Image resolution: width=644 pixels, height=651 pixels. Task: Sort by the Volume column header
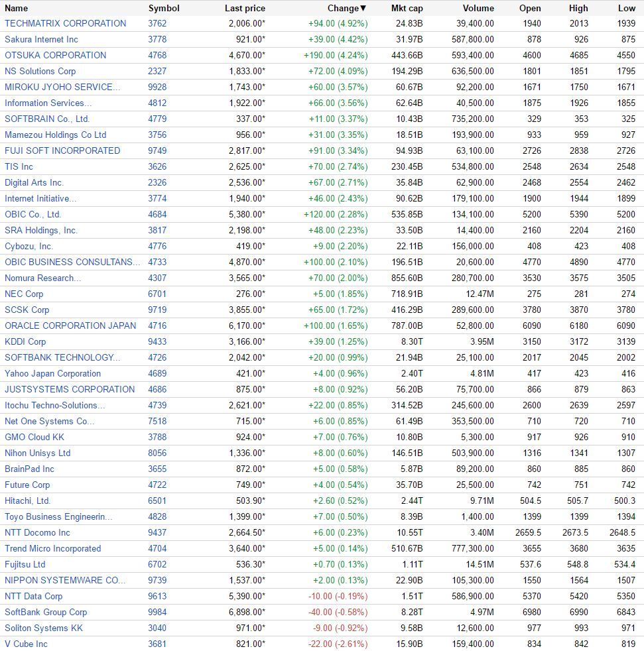(478, 9)
